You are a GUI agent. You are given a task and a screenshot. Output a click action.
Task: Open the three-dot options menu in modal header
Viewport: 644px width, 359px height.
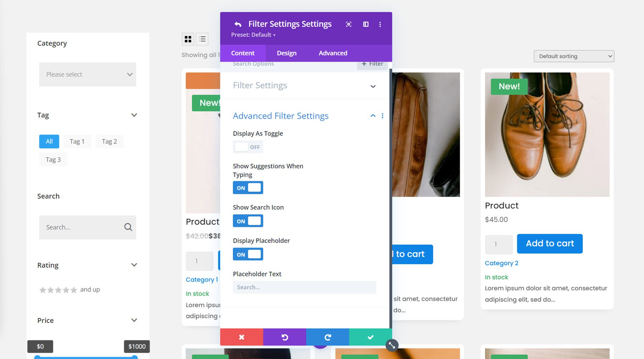click(380, 24)
